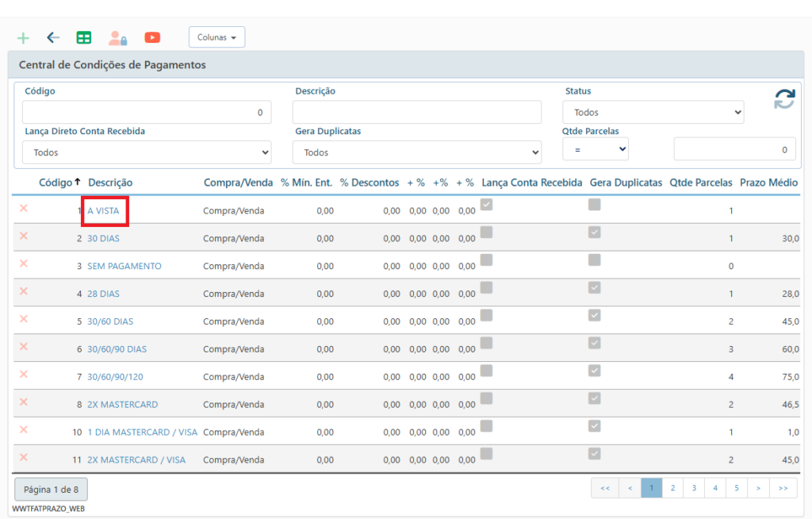This screenshot has width=812, height=519.
Task: Delete the 30/60/90/120 row
Action: tap(24, 375)
